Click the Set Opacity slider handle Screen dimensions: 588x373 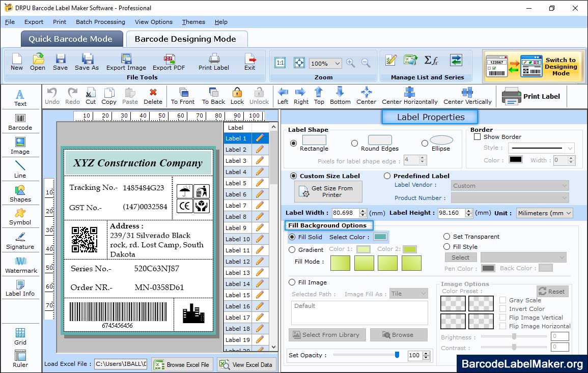click(397, 355)
